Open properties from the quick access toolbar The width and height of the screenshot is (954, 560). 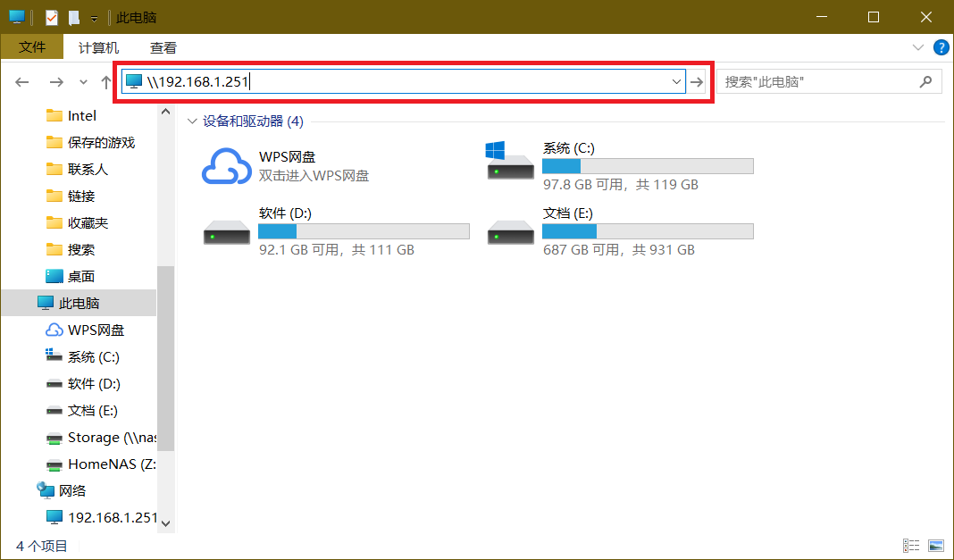coord(51,17)
